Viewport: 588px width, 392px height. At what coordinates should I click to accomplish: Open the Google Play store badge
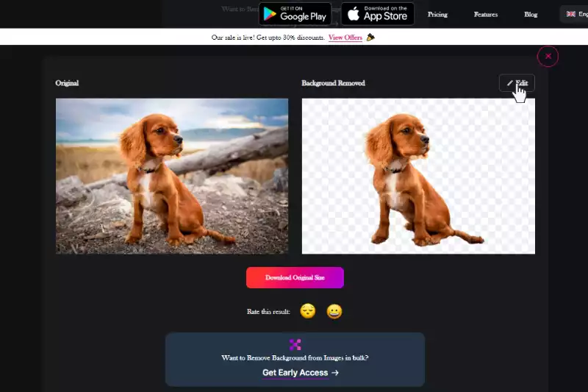(295, 14)
